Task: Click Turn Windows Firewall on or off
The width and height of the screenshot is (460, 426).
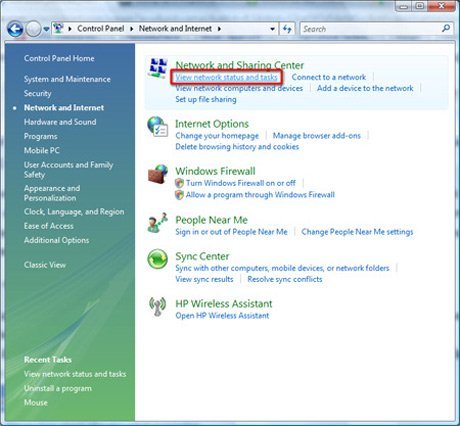Action: (241, 183)
